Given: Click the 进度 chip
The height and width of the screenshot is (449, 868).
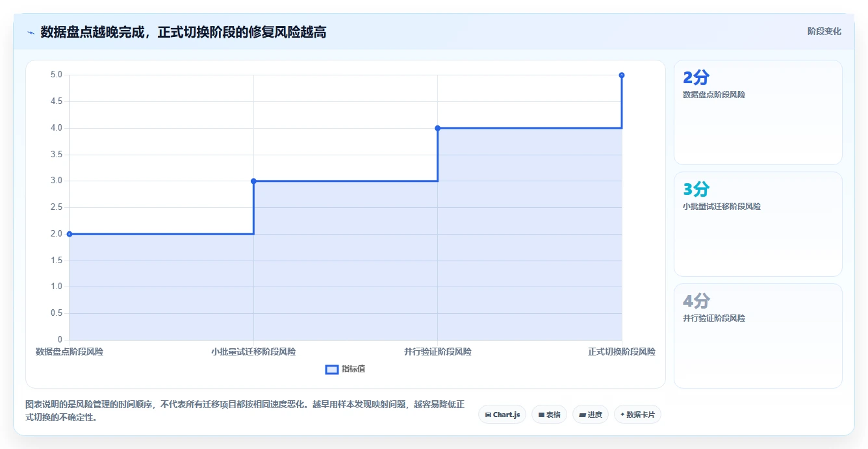Looking at the screenshot, I should (x=591, y=415).
